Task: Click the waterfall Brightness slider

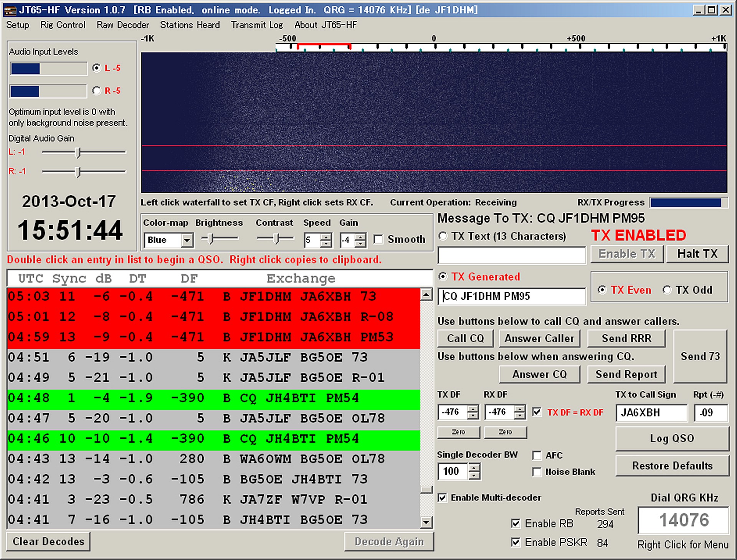Action: [x=220, y=239]
